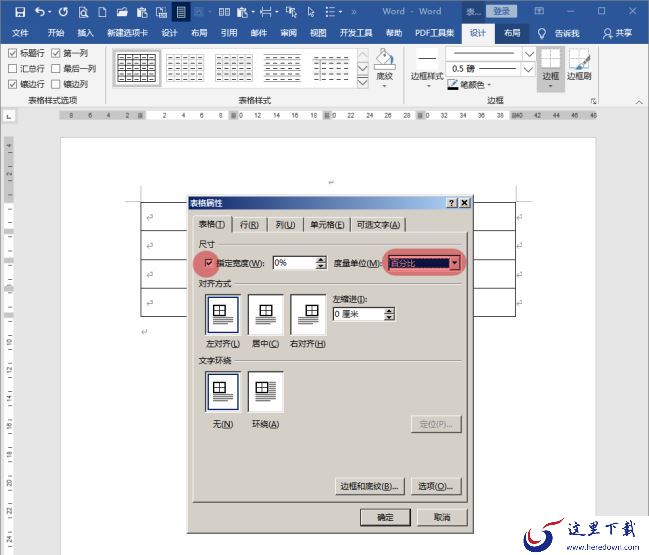Choose None (无) text wrapping
Image resolution: width=649 pixels, height=555 pixels.
pos(223,392)
